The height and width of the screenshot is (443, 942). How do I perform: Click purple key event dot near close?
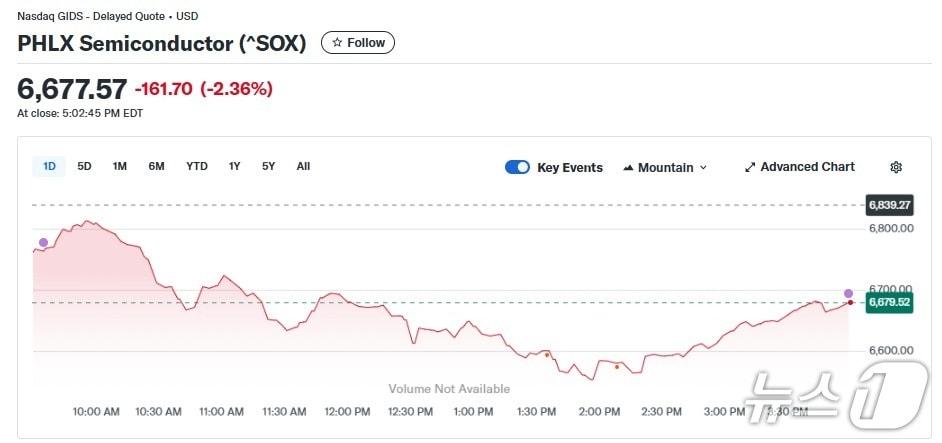849,293
